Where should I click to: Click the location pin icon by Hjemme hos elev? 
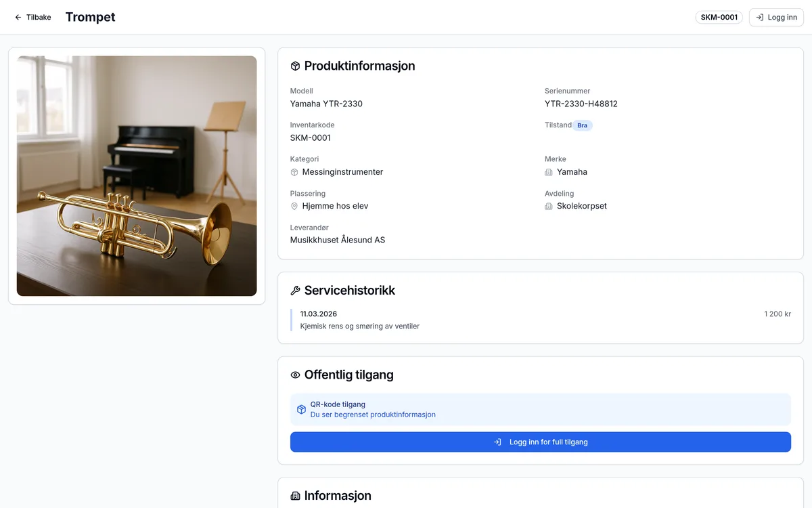click(x=294, y=206)
